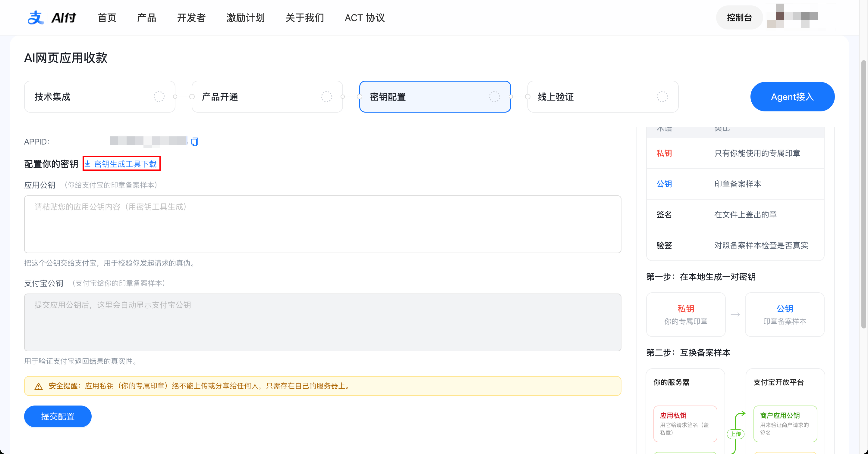Click the text 对照备案样本检查是否真实

[x=761, y=245]
